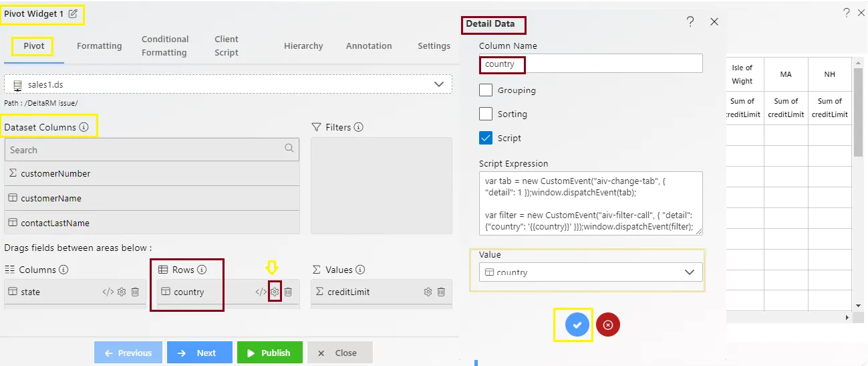Viewport: 868px width, 366px height.
Task: Confirm Detail Data with the blue checkmark
Action: [577, 325]
